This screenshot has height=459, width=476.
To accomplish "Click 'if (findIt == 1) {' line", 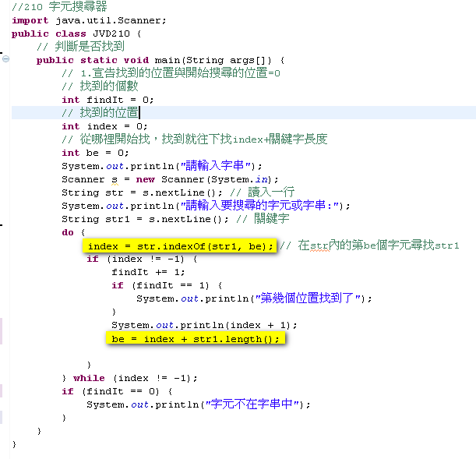I will pyautogui.click(x=167, y=285).
